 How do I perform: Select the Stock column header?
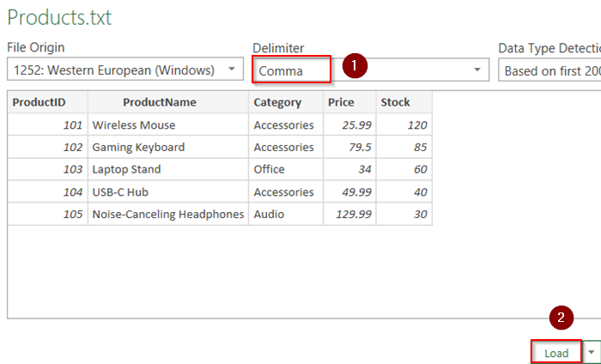pos(404,102)
